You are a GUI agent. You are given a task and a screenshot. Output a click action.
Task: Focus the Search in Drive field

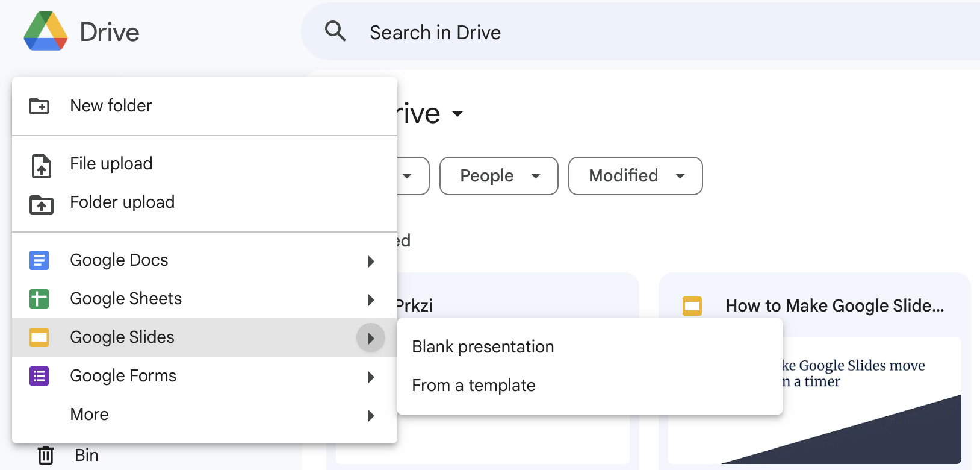[x=640, y=31]
